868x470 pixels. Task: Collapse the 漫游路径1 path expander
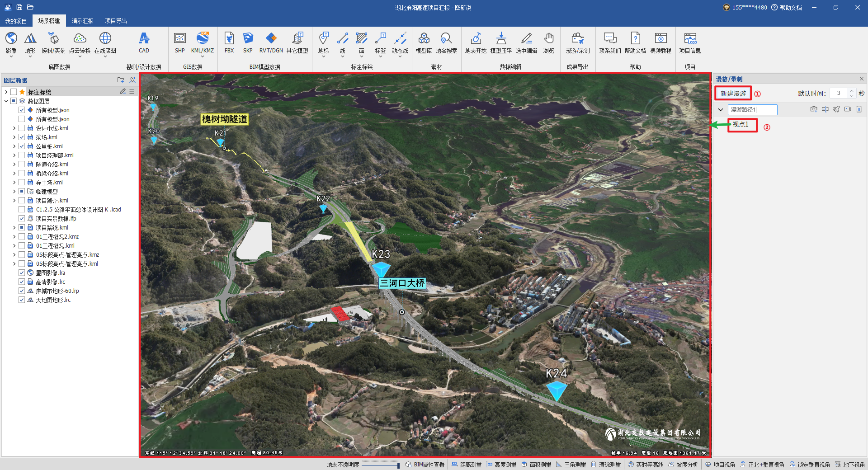point(721,110)
